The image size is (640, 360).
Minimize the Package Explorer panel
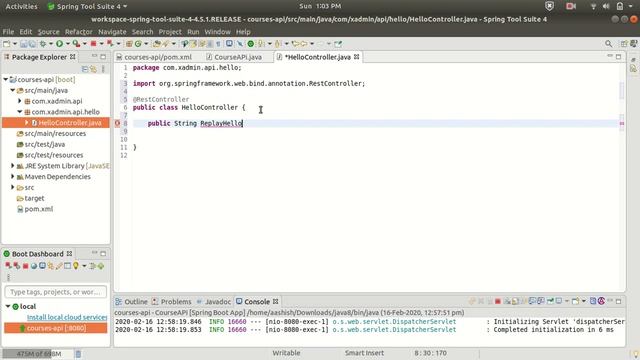pos(94,57)
